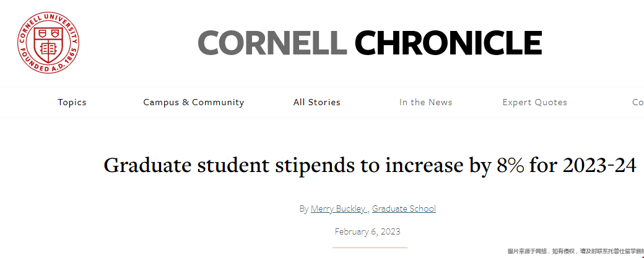Click the shield emblem inside the red seal
Image resolution: width=644 pixels, height=258 pixels.
coord(48,45)
